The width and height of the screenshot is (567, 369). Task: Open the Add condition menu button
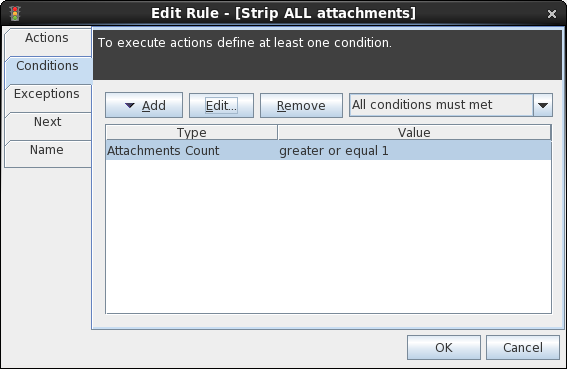[x=144, y=105]
